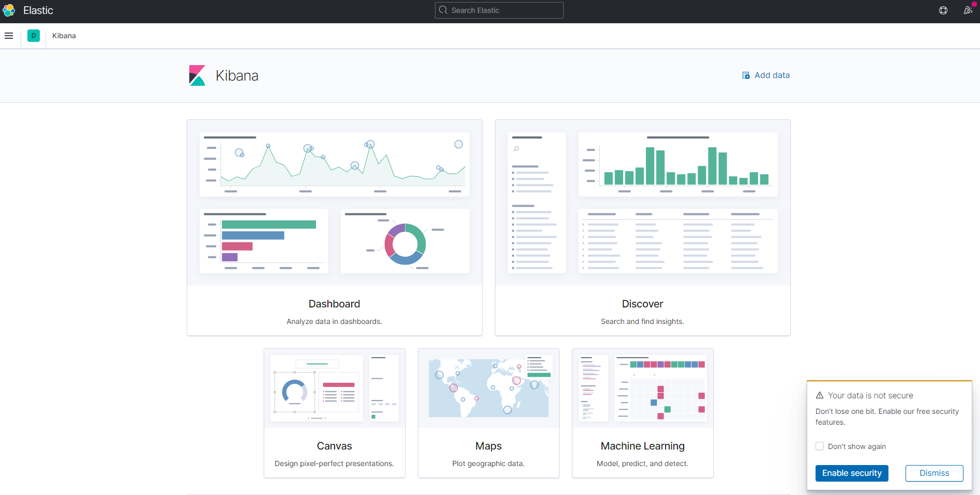The width and height of the screenshot is (980, 495).
Task: Click the Maps world map thumbnail
Action: 489,388
